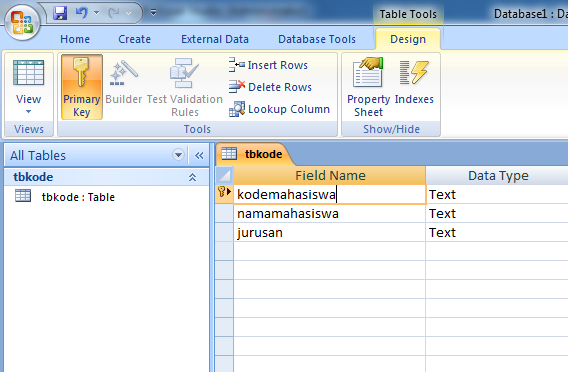Open the Office Button menu
The width and height of the screenshot is (568, 372).
point(22,22)
